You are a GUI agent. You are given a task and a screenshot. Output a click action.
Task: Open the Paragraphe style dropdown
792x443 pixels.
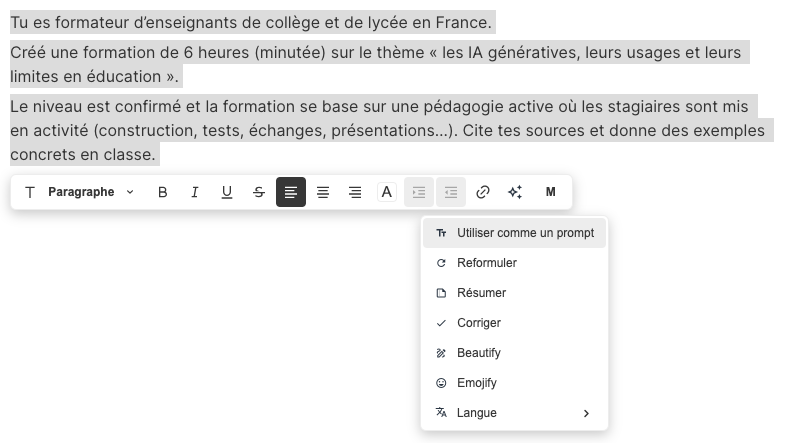click(89, 192)
